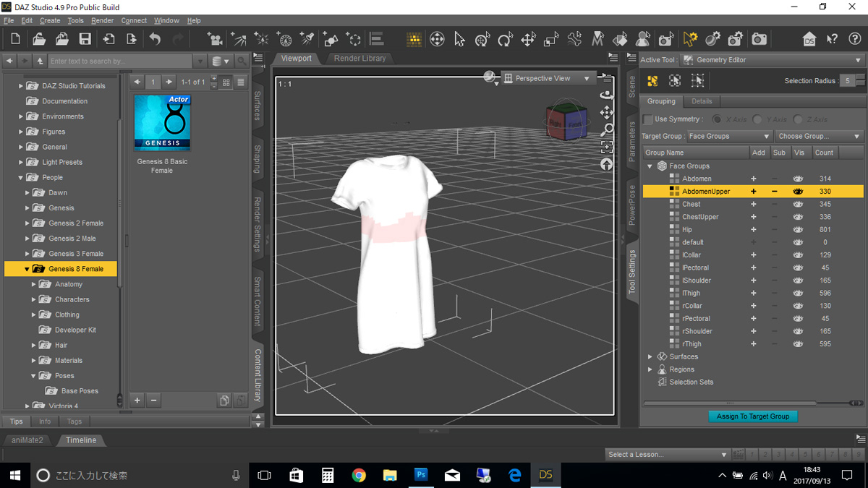Viewport: 868px width, 488px height.
Task: Open the Active Tool Geometry Editor dropdown
Action: (x=772, y=60)
